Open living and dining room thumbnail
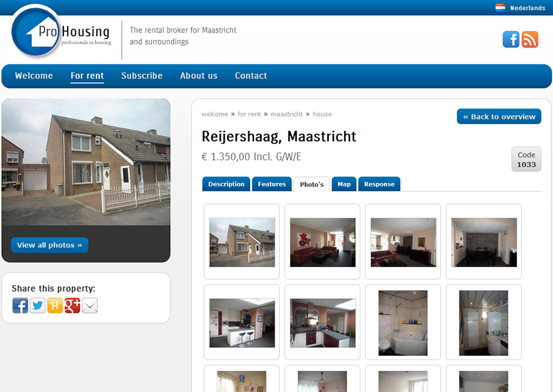The width and height of the screenshot is (553, 392). pos(403,242)
